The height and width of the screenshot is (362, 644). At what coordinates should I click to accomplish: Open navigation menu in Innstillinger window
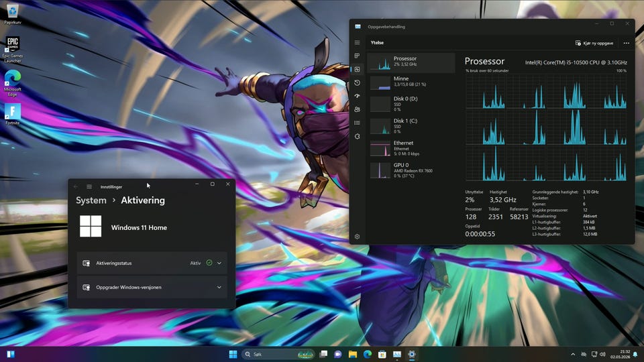(x=89, y=187)
